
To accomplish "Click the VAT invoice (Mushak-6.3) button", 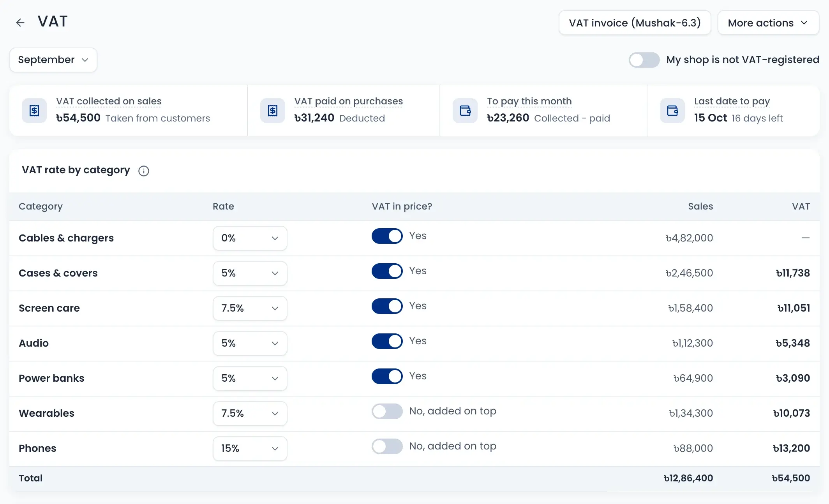I will click(x=635, y=23).
